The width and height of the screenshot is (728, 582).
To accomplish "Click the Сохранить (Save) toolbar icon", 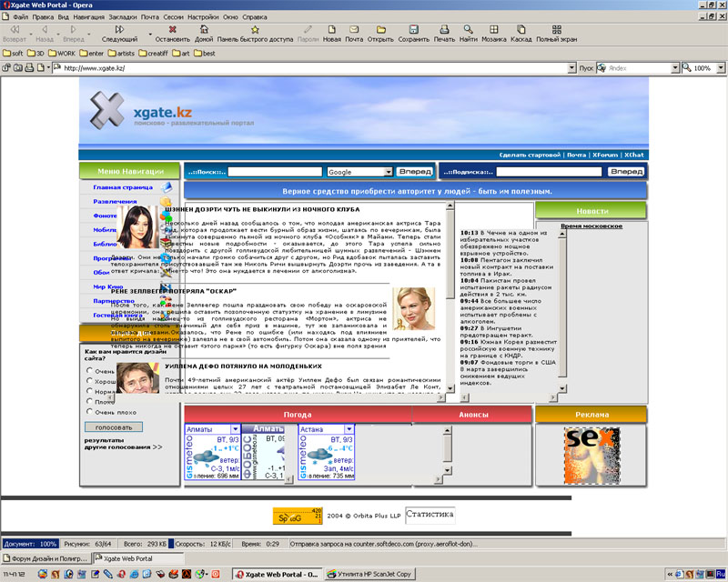I will click(x=413, y=29).
